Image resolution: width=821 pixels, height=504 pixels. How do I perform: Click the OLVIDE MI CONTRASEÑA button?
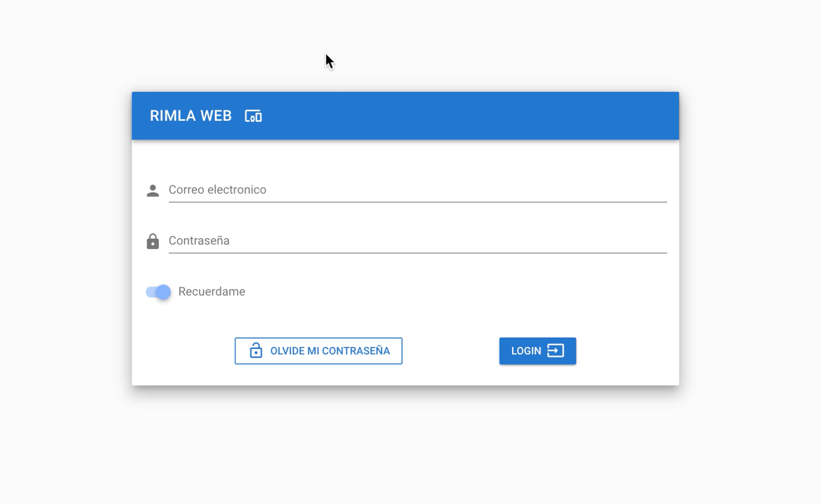tap(319, 351)
